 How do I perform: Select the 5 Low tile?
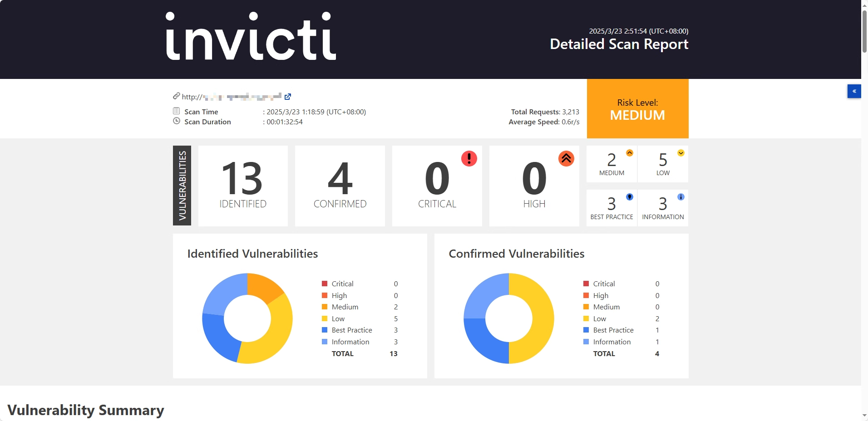point(663,164)
